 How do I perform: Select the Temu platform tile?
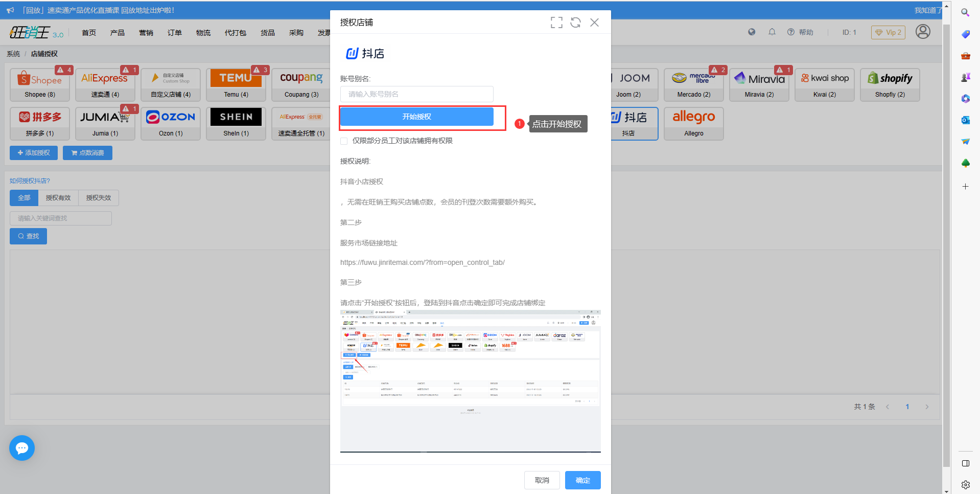point(236,85)
